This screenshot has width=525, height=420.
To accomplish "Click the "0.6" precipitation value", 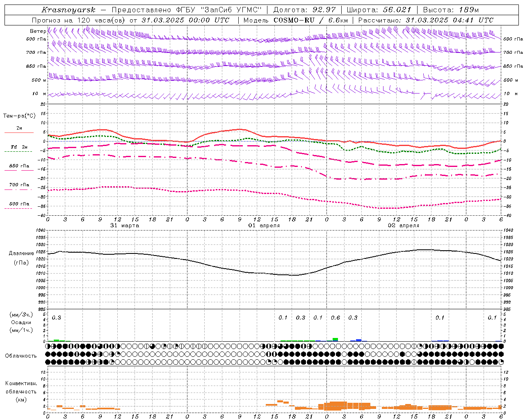I will [x=335, y=318].
